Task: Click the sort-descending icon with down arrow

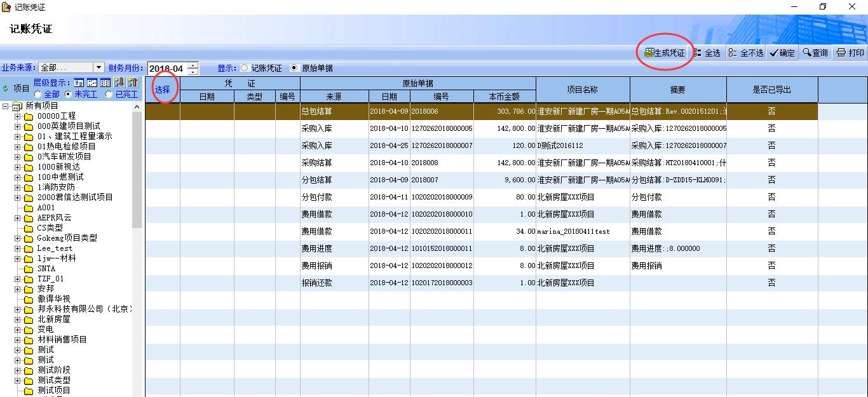Action: [x=119, y=83]
